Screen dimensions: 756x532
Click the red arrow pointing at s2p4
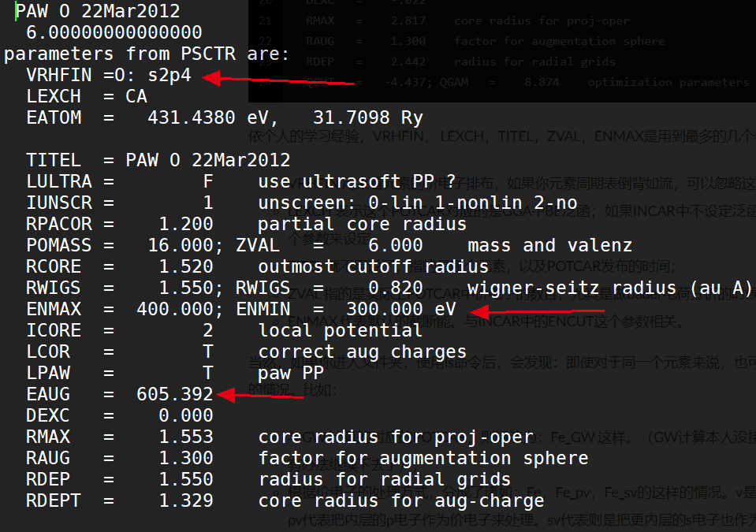click(x=277, y=80)
